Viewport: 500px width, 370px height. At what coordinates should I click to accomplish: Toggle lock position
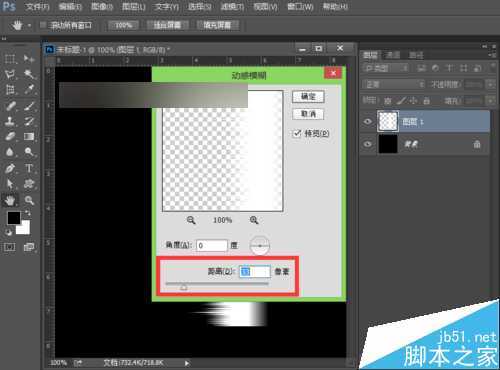click(413, 100)
